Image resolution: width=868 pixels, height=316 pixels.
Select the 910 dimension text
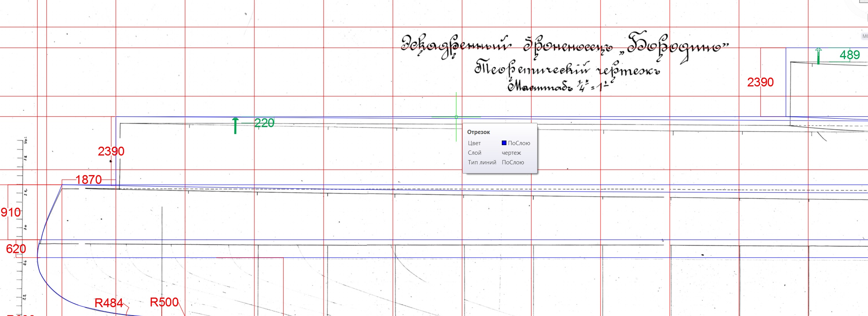[x=11, y=212]
